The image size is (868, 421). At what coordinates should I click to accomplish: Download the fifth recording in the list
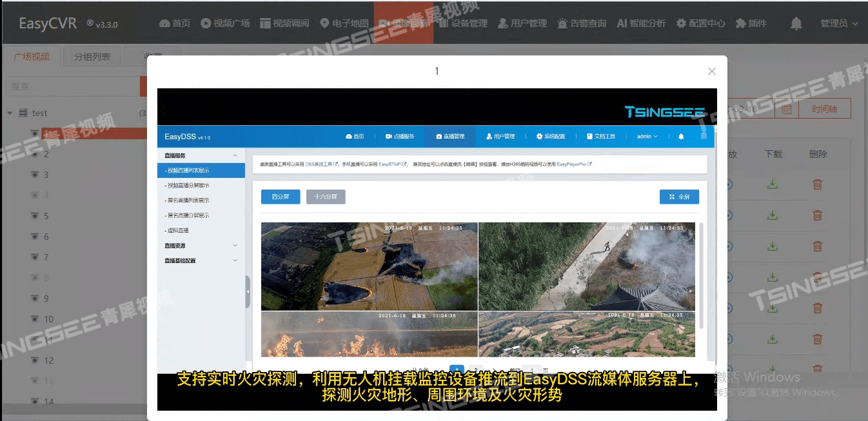tap(772, 308)
